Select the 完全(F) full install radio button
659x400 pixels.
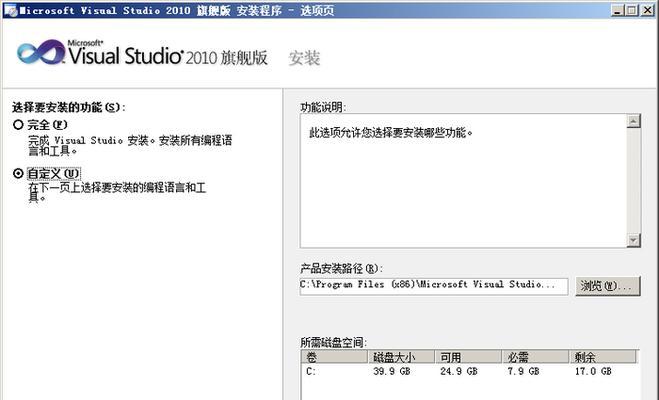[18, 125]
